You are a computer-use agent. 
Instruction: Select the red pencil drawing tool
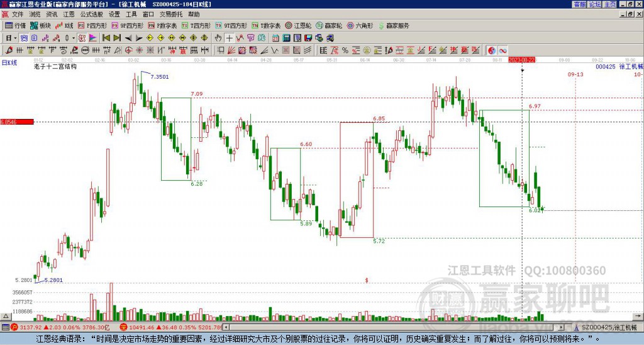(8, 50)
